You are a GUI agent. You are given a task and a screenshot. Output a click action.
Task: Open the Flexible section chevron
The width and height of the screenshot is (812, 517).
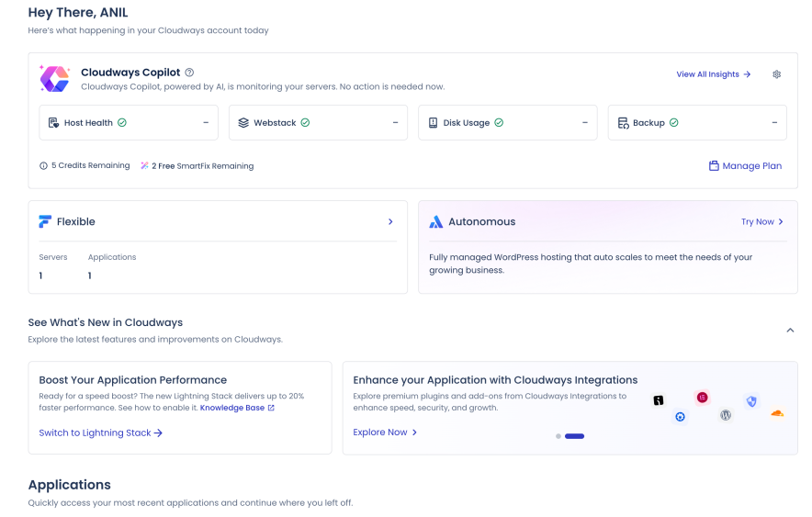[x=390, y=221]
